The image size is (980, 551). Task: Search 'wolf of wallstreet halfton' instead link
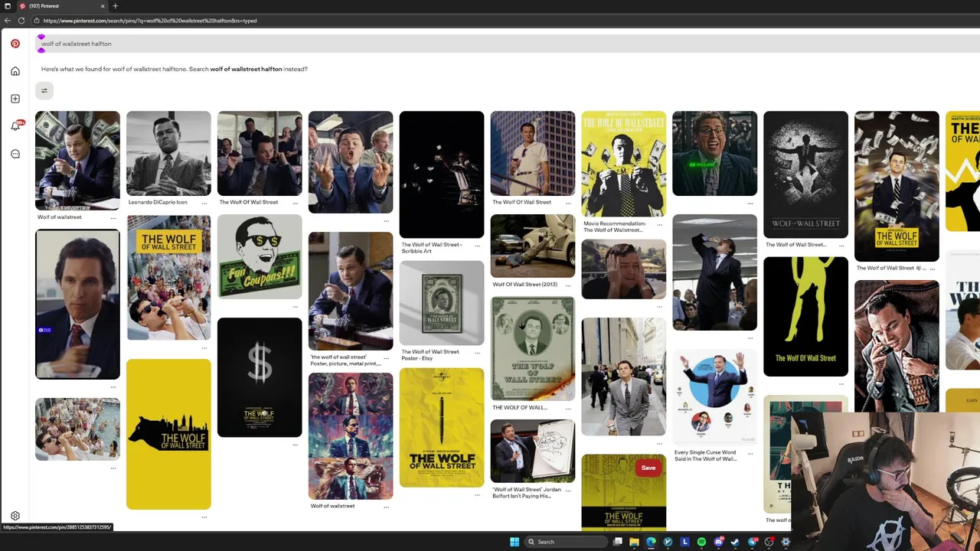point(246,69)
